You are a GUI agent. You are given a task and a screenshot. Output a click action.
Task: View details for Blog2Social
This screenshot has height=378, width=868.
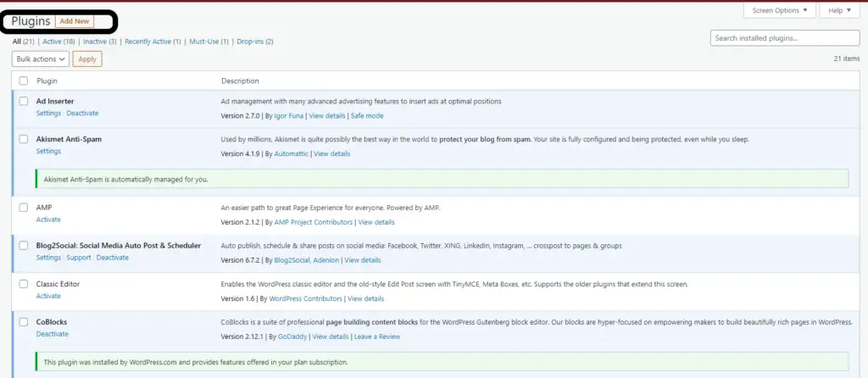(363, 260)
